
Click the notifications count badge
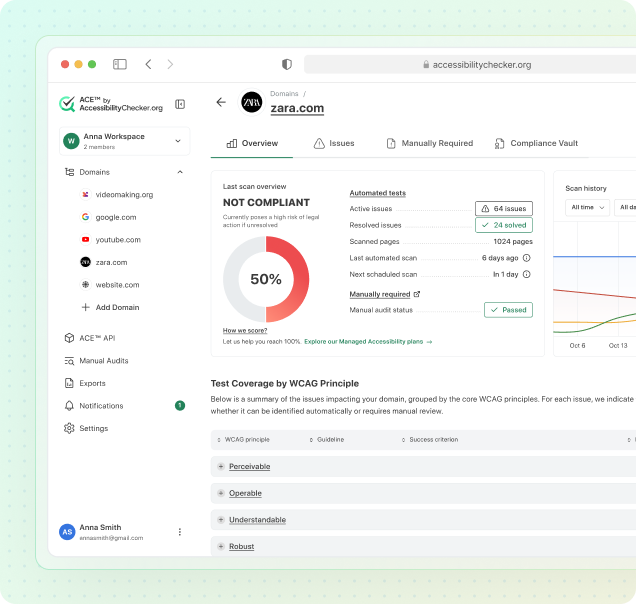click(180, 405)
